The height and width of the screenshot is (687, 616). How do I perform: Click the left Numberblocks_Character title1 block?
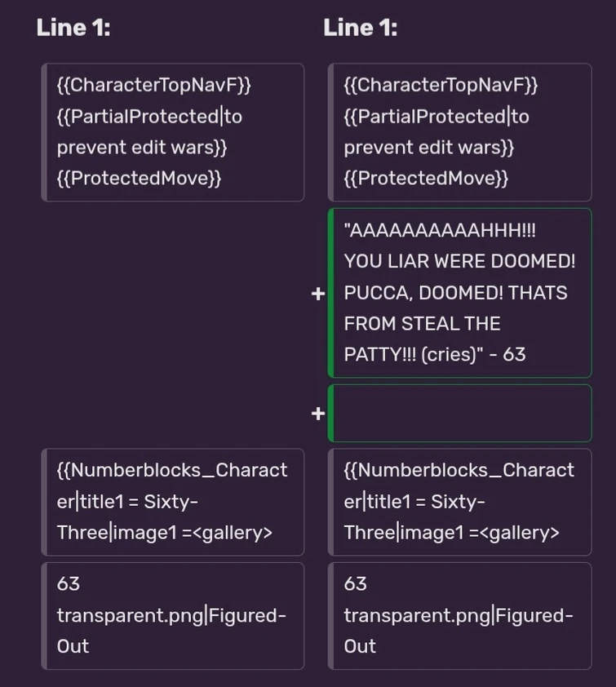coord(173,502)
